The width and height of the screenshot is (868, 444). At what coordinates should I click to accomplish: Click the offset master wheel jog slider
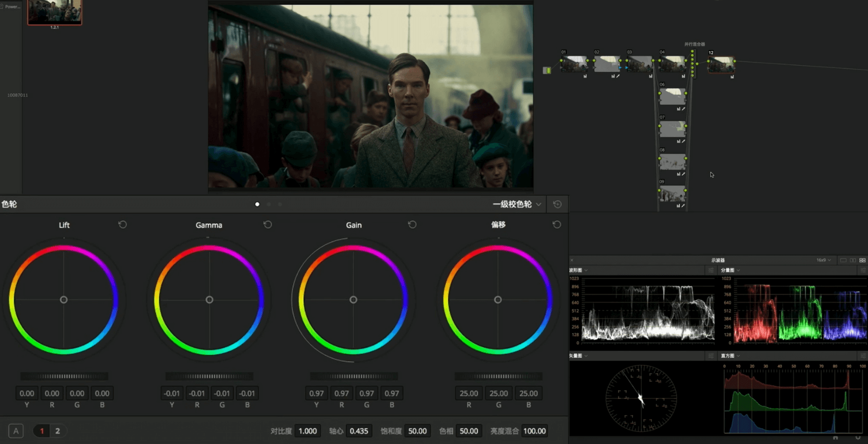coord(498,376)
